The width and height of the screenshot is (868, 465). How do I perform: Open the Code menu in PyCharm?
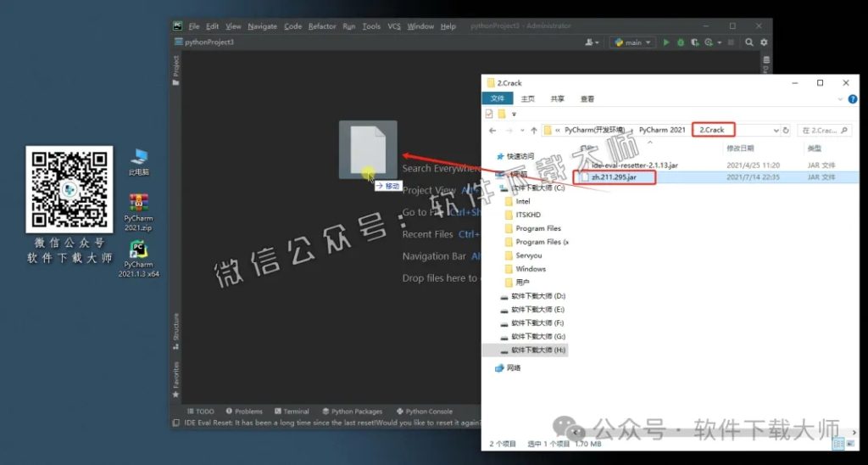(292, 26)
